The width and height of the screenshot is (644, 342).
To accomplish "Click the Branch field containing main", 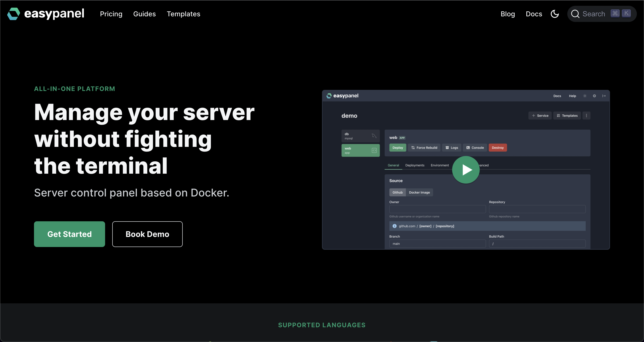I will 438,243.
